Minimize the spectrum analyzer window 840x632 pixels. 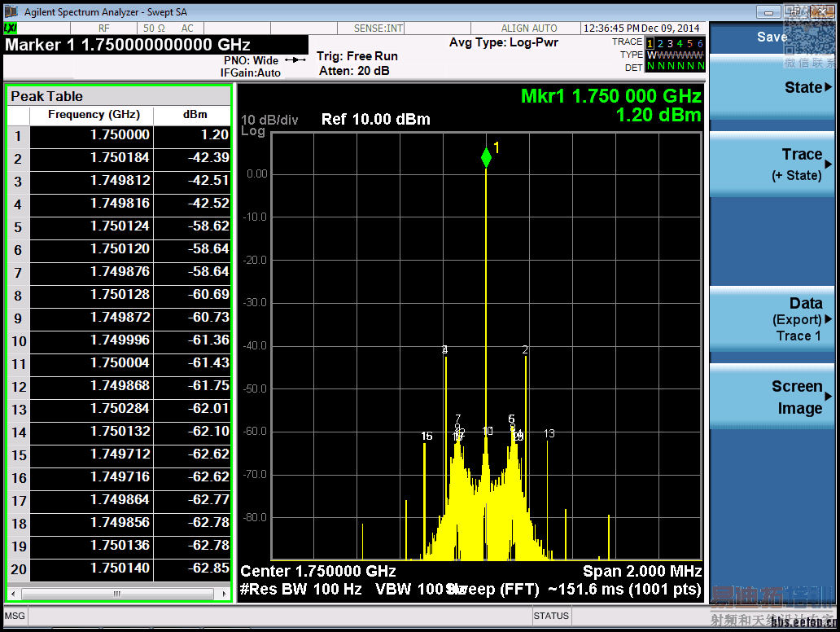[x=768, y=11]
